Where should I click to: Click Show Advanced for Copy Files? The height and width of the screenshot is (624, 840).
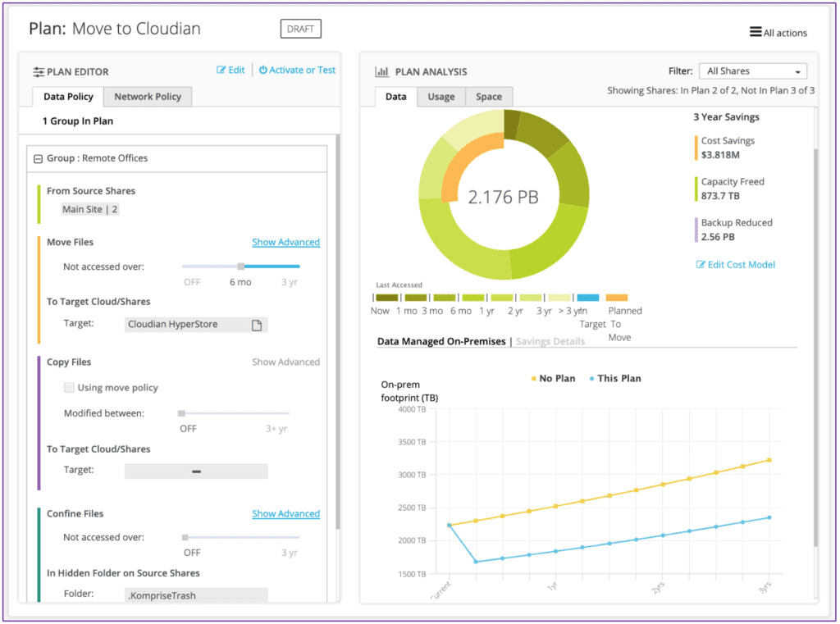click(286, 362)
